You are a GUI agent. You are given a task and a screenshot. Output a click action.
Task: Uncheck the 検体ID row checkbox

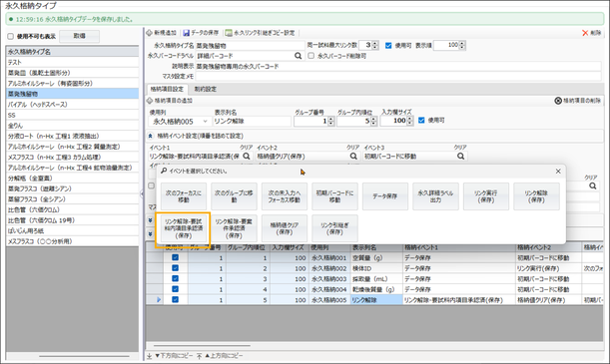[175, 268]
